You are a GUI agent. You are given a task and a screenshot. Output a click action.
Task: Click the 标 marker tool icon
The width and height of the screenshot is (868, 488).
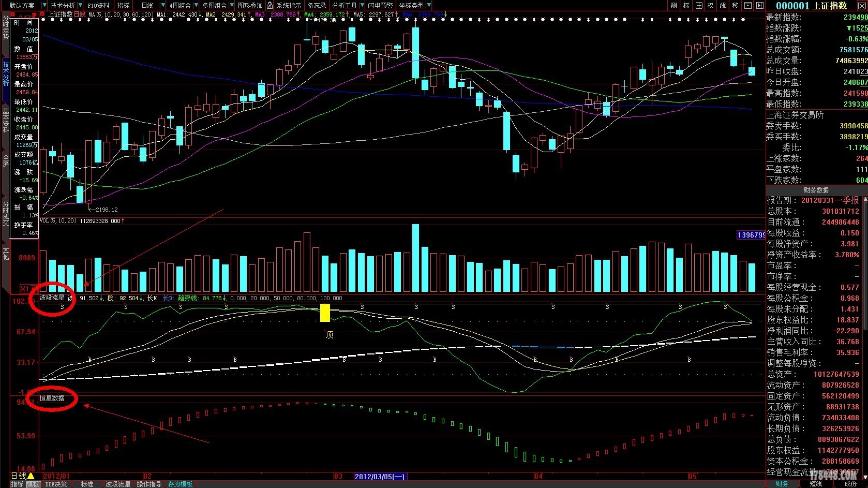pos(686,5)
